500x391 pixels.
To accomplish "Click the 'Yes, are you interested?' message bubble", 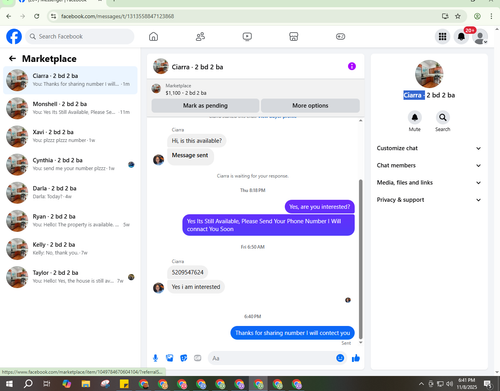I will tap(320, 207).
